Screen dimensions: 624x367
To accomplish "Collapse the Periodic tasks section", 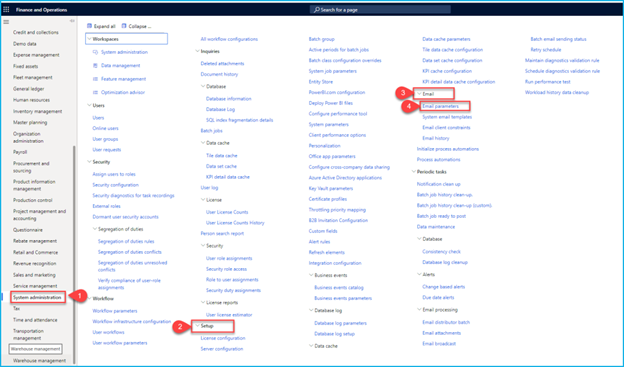I will coord(413,172).
